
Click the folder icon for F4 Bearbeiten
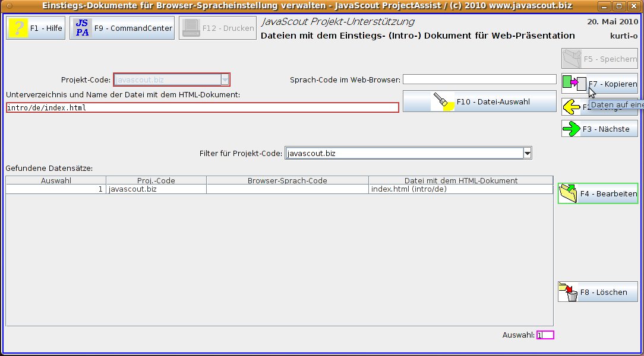[x=569, y=193]
